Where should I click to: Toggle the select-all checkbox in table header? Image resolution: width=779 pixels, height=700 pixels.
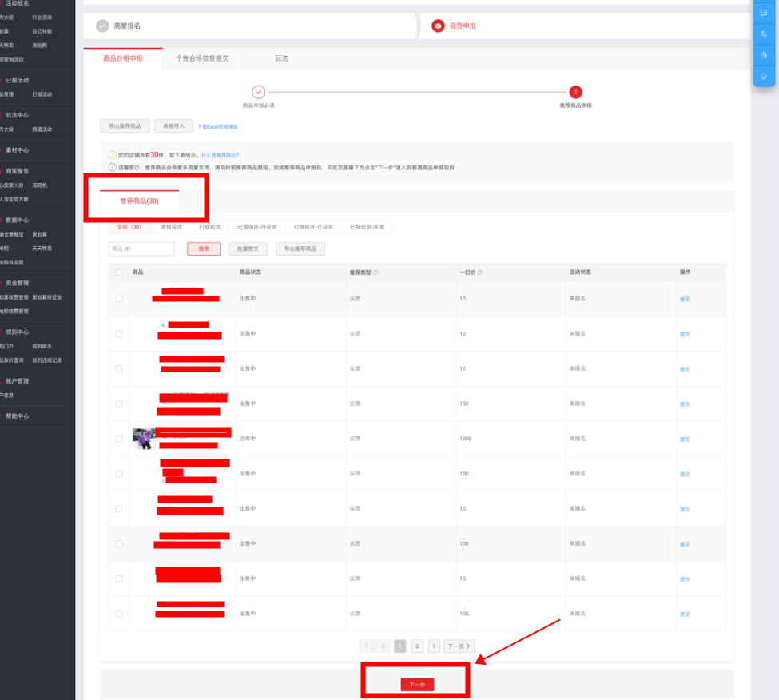(x=119, y=272)
